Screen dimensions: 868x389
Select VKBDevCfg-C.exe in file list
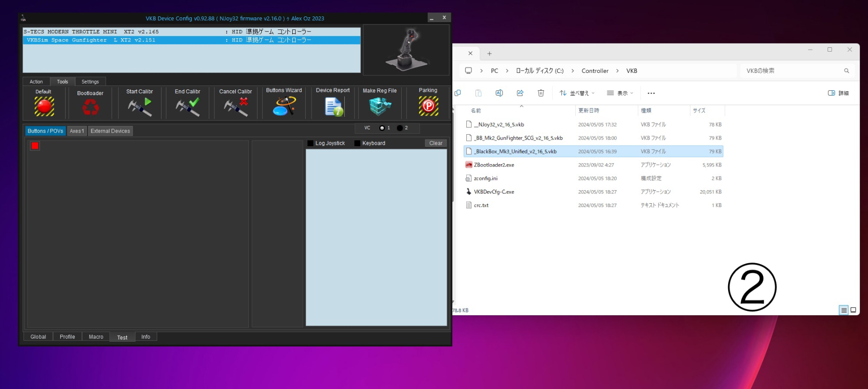[594, 192]
